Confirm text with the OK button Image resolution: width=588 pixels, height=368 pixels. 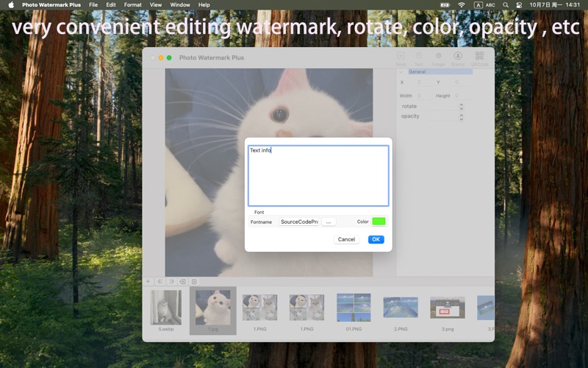point(376,239)
